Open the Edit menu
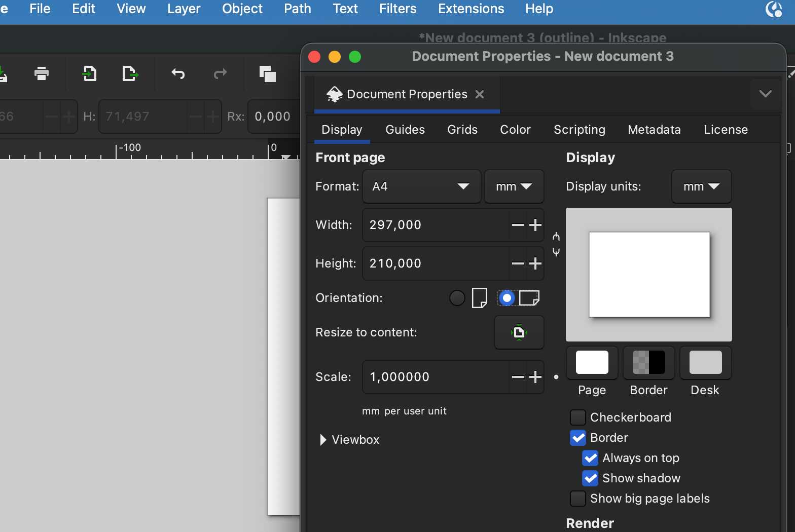Viewport: 795px width, 532px height. (x=84, y=9)
